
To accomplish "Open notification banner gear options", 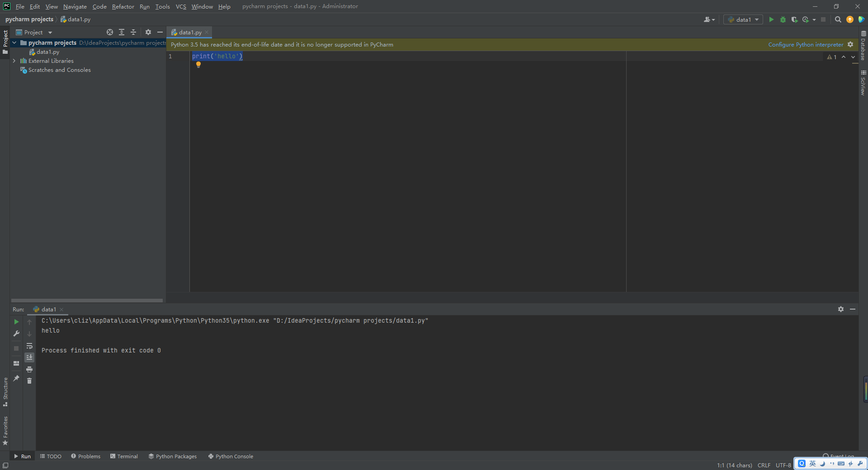I will click(850, 44).
